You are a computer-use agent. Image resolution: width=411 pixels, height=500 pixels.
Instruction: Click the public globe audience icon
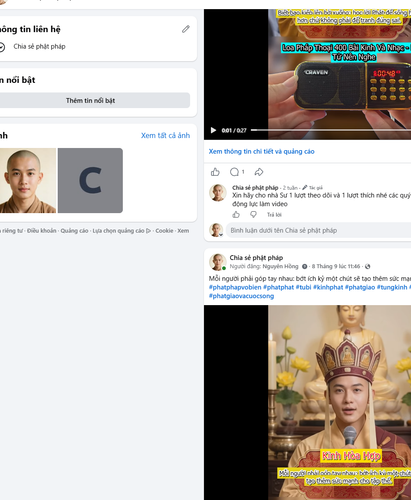[x=368, y=266]
